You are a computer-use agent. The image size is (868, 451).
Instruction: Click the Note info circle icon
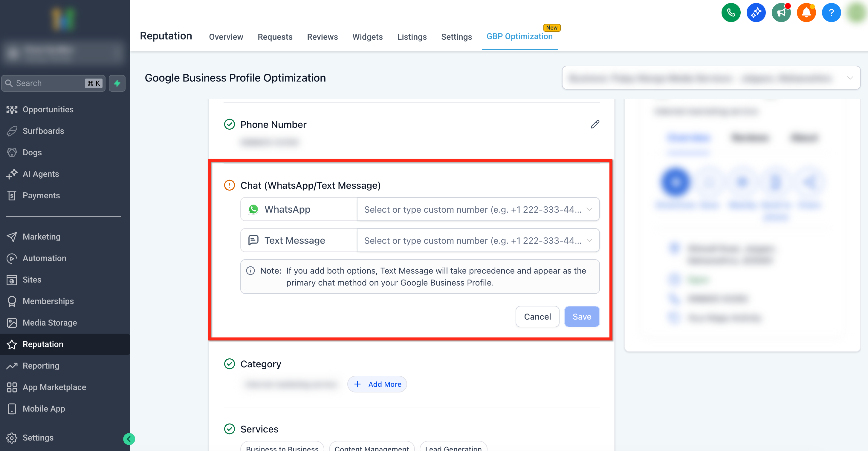[250, 271]
